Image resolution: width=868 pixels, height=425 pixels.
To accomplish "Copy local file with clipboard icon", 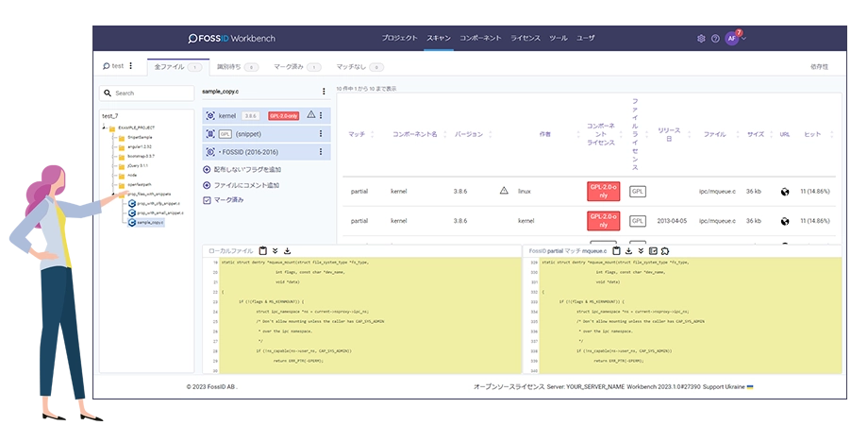I will tap(263, 250).
